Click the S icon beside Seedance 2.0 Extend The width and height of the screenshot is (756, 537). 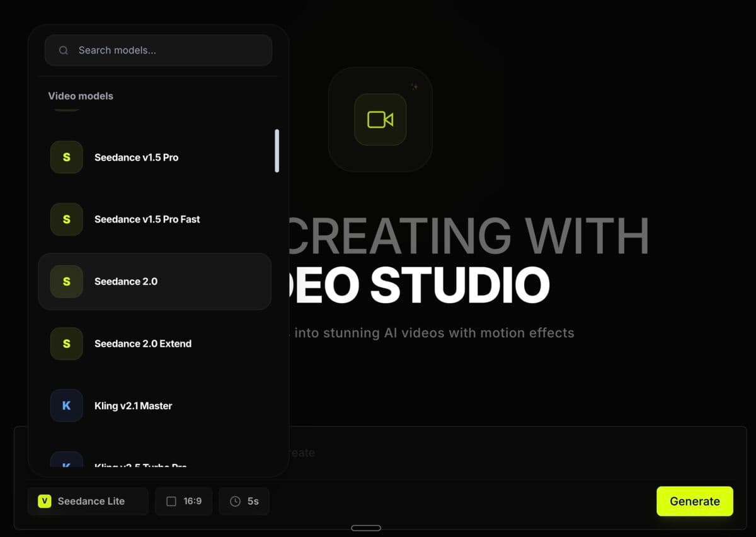coord(67,344)
